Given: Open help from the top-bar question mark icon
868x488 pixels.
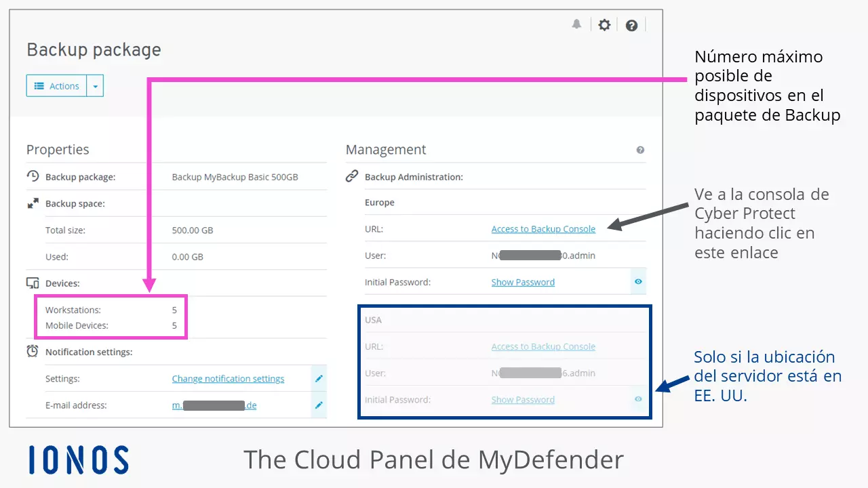Looking at the screenshot, I should click(631, 26).
